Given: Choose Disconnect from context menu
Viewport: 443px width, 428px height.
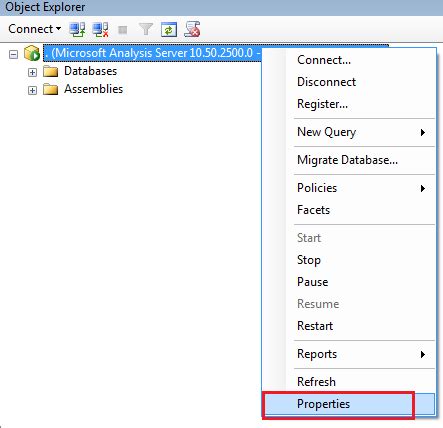Looking at the screenshot, I should click(x=349, y=82).
